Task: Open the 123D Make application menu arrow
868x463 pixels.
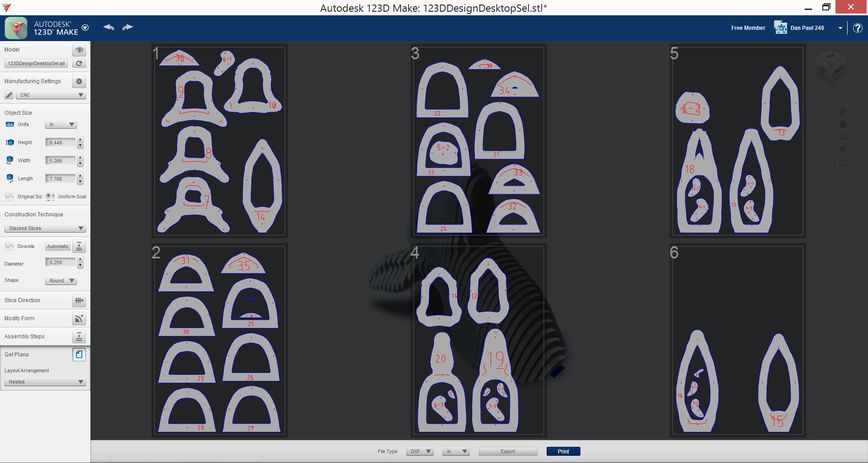Action: [85, 28]
